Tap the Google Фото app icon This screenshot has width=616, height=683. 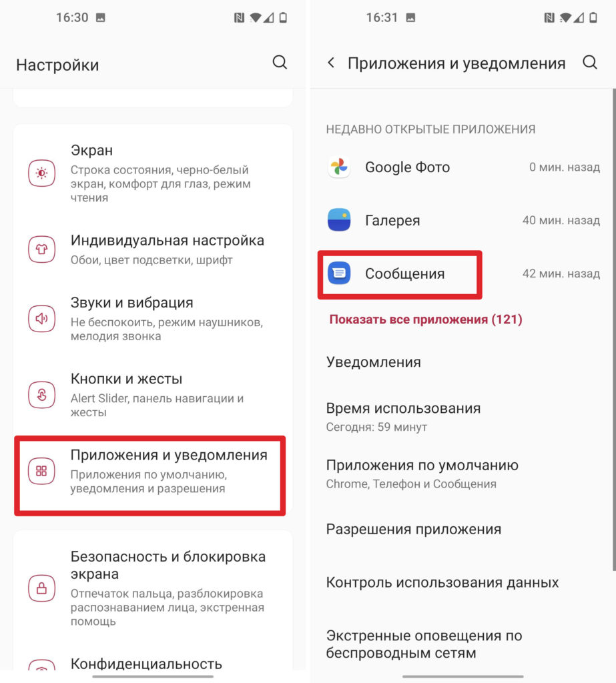pos(339,167)
